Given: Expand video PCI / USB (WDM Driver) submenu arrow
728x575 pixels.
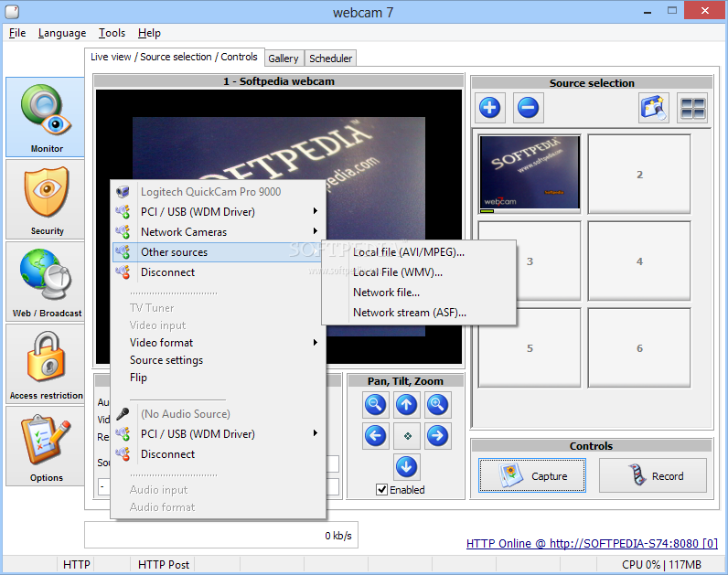Looking at the screenshot, I should coord(316,211).
